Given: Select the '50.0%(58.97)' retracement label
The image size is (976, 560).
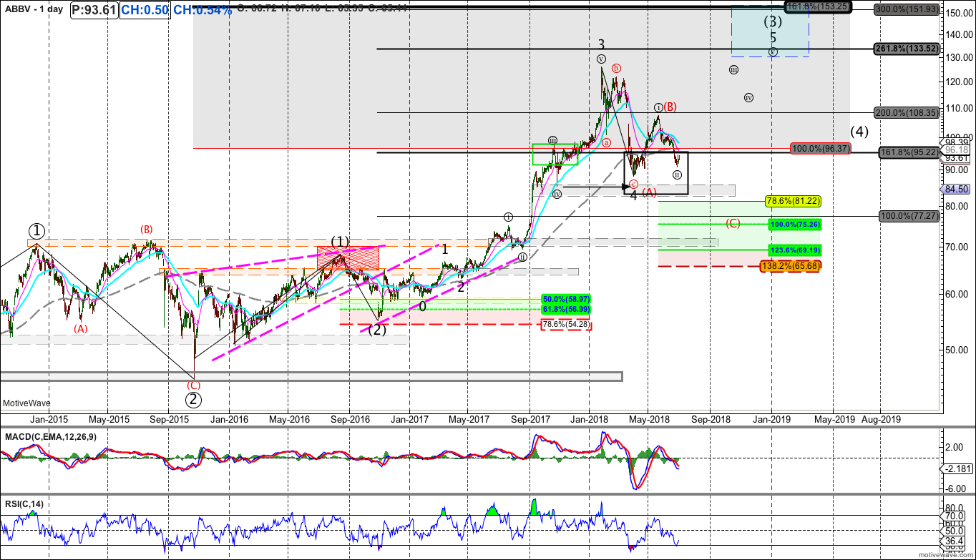Looking at the screenshot, I should pyautogui.click(x=567, y=299).
